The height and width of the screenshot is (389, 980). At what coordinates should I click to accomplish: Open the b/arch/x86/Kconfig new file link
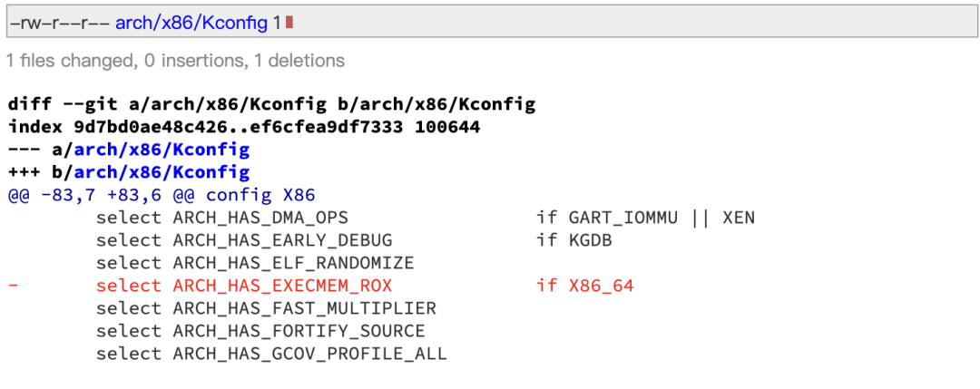tap(162, 172)
